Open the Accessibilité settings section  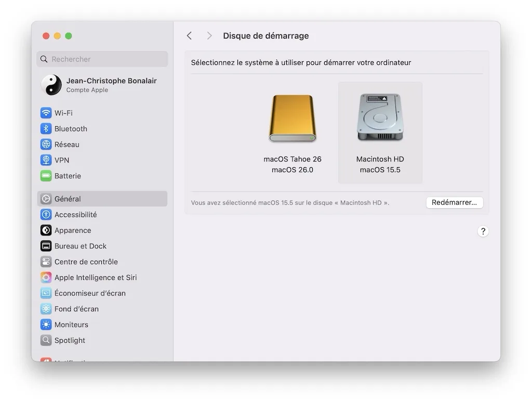(76, 214)
